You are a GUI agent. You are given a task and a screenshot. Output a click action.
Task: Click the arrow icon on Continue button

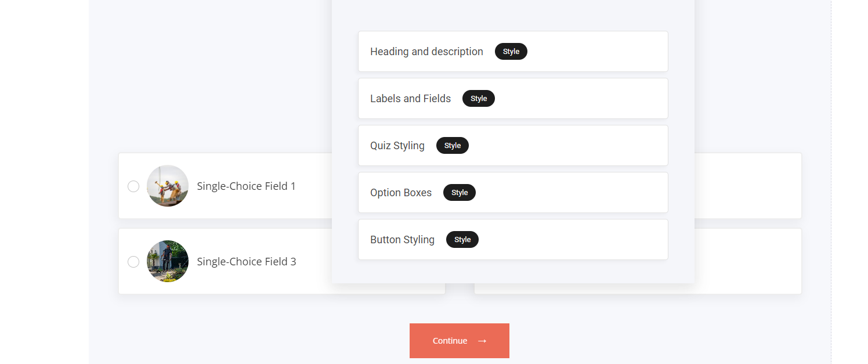pyautogui.click(x=482, y=341)
